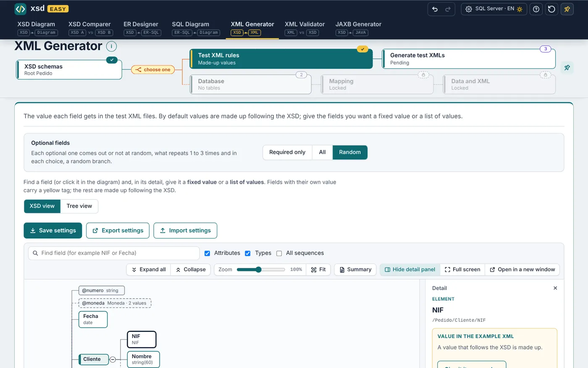Expand all diagram nodes
This screenshot has height=368, width=588.
(x=149, y=270)
